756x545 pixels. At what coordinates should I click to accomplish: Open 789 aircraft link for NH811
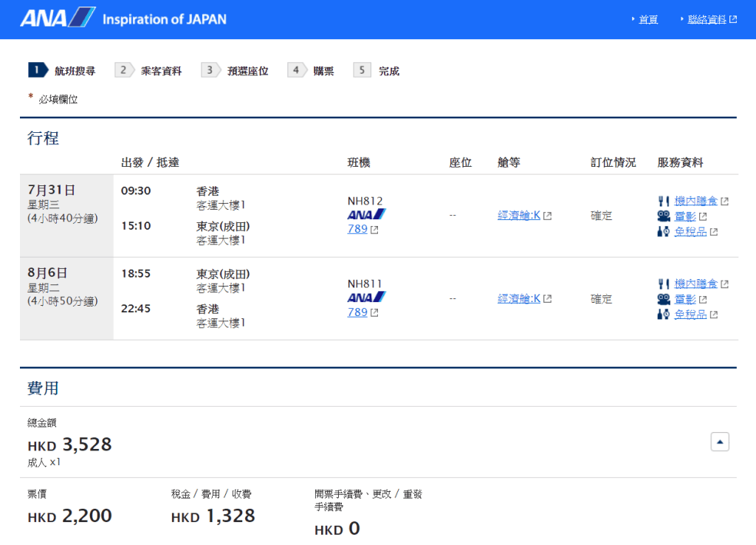coord(357,312)
